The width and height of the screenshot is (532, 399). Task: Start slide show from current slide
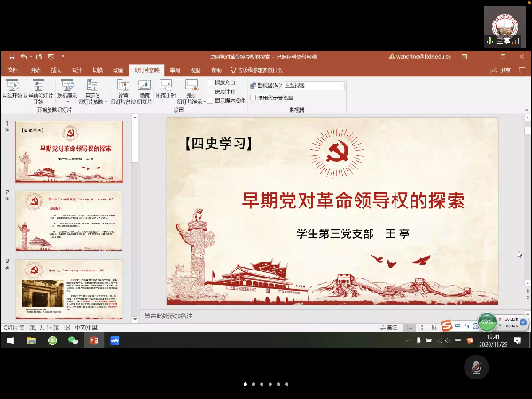(x=38, y=91)
